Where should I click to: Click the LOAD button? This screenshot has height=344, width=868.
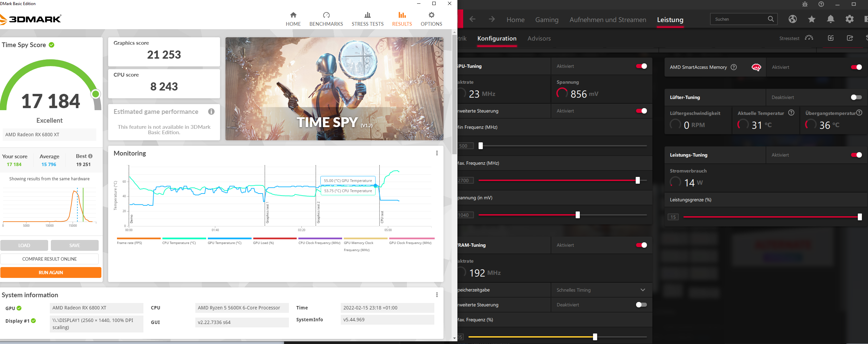click(x=24, y=245)
